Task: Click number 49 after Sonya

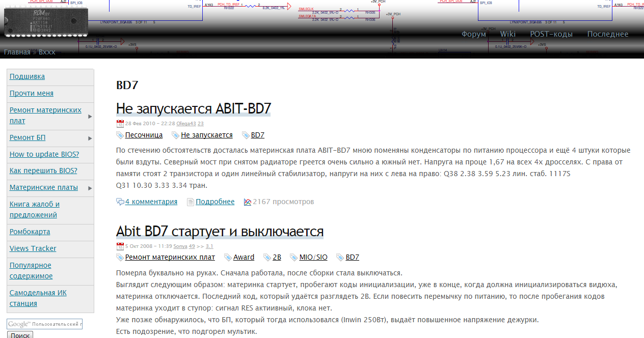Action: pos(192,246)
